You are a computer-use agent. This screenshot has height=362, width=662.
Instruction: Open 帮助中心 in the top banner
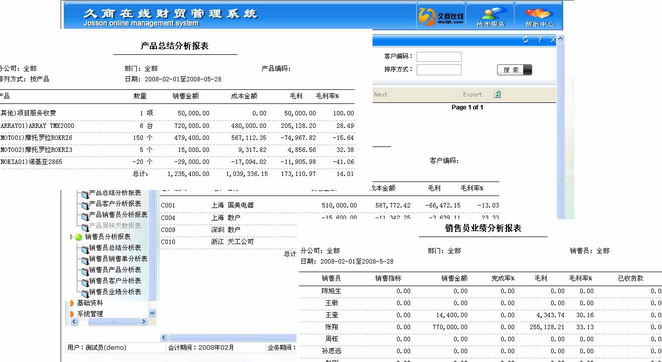click(540, 17)
